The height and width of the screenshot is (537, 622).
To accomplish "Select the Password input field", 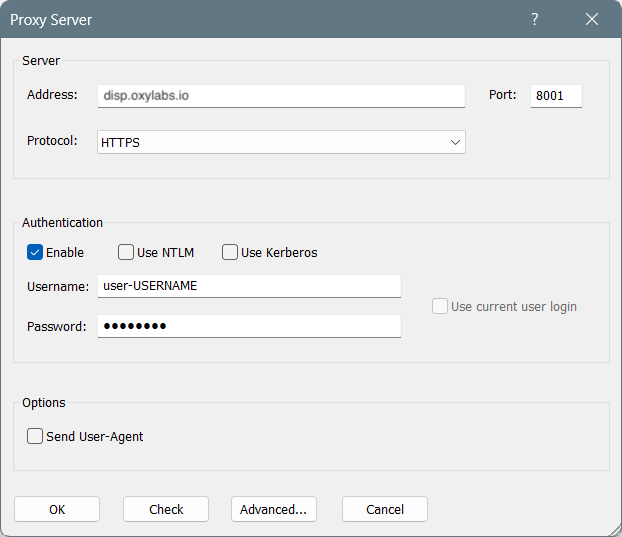I will (249, 327).
